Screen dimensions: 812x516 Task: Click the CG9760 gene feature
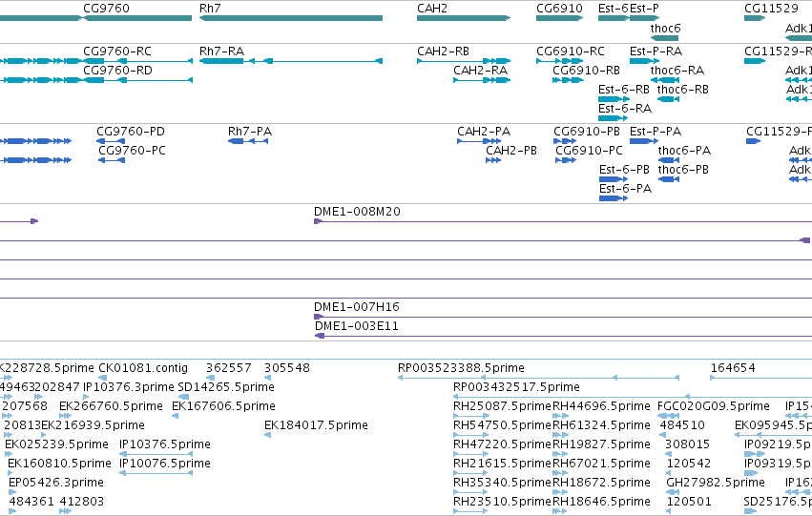[x=137, y=18]
